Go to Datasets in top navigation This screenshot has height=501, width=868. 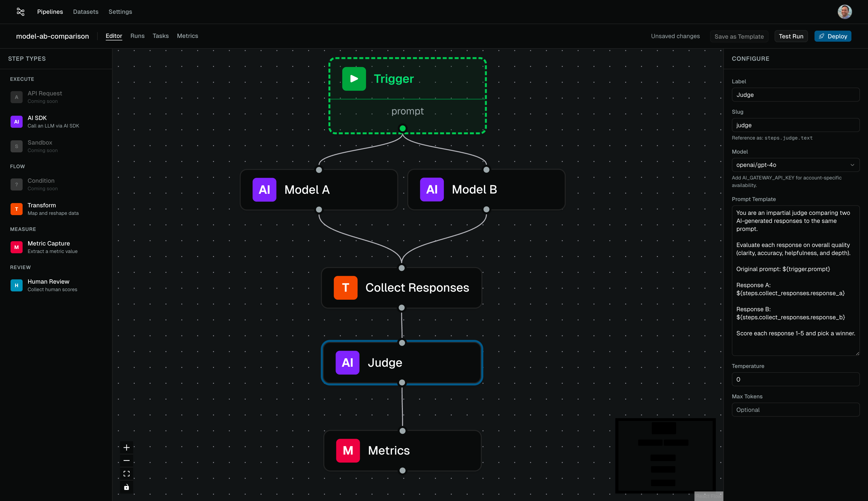coord(86,12)
